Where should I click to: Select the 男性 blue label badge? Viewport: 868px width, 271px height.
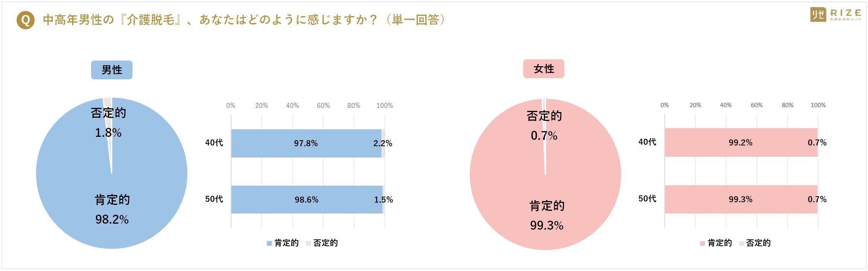click(x=112, y=70)
